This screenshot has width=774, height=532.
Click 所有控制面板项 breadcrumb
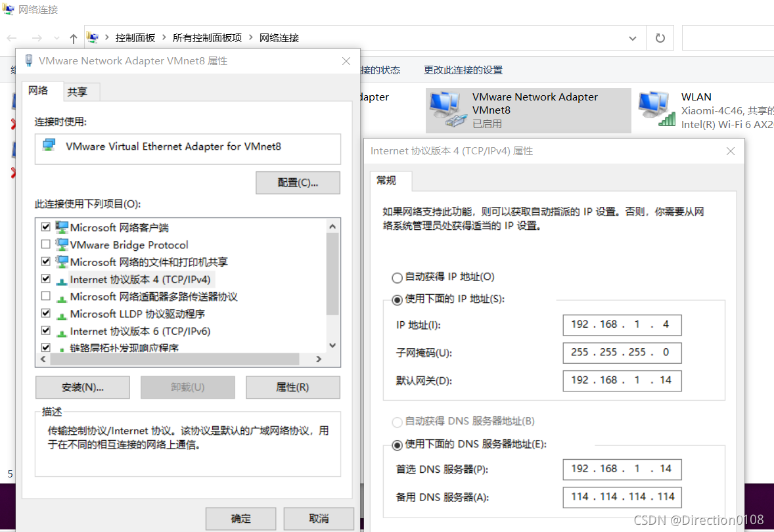208,38
